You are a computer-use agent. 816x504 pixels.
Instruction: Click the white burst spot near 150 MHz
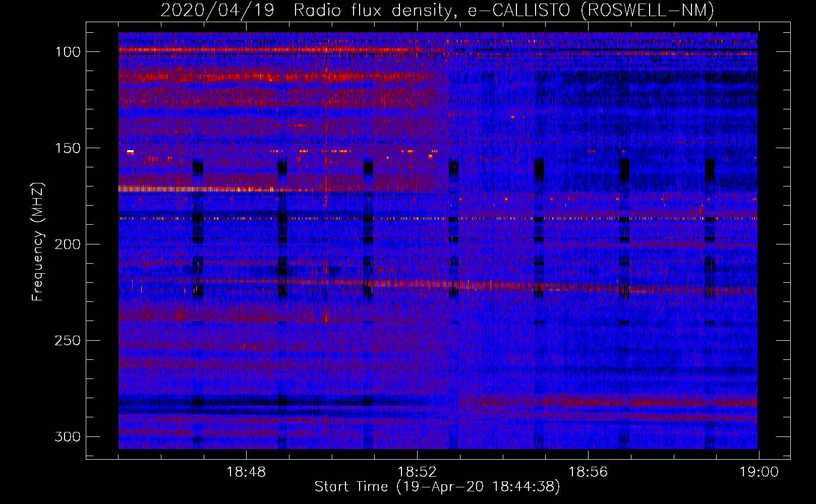(x=130, y=151)
